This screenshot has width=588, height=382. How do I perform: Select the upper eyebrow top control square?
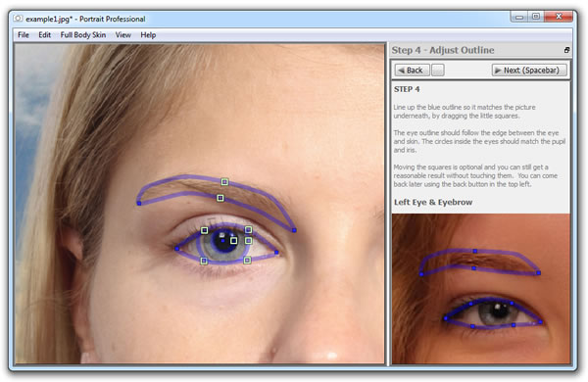tap(224, 182)
